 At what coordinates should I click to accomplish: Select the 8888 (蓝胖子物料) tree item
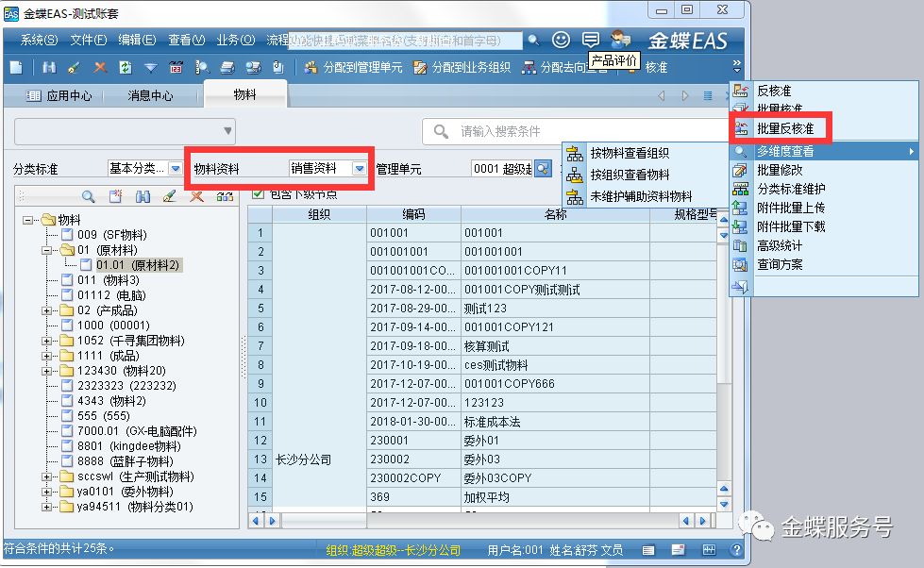tap(125, 460)
